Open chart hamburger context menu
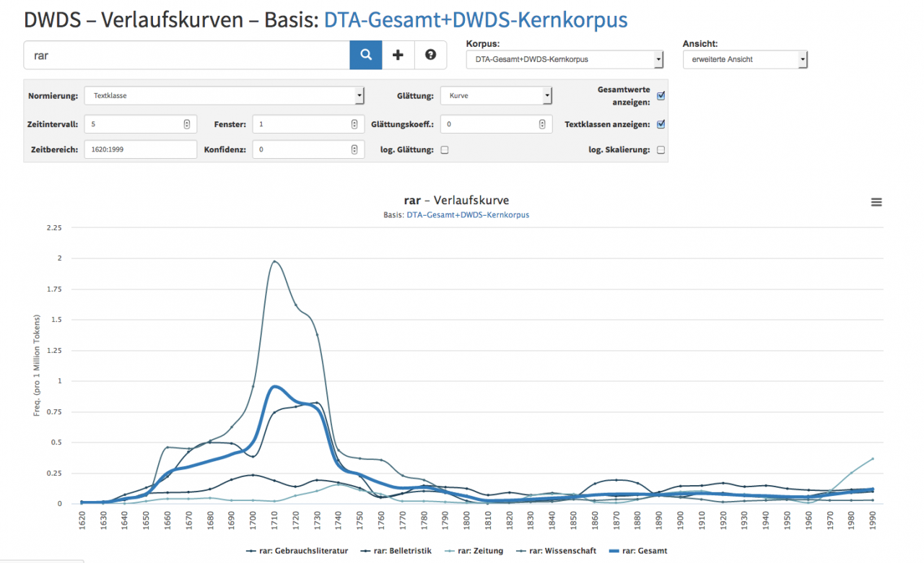 (x=876, y=202)
